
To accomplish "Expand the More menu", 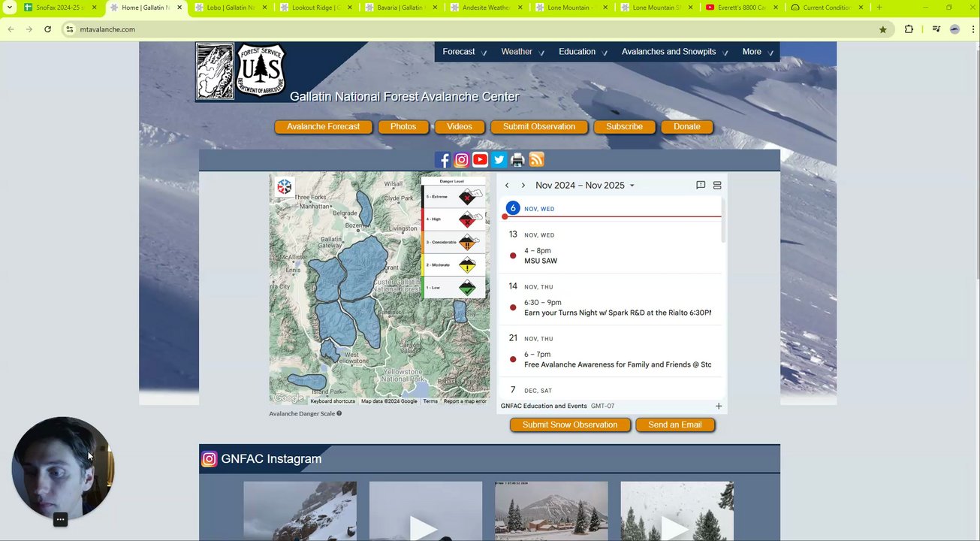I will (x=757, y=52).
